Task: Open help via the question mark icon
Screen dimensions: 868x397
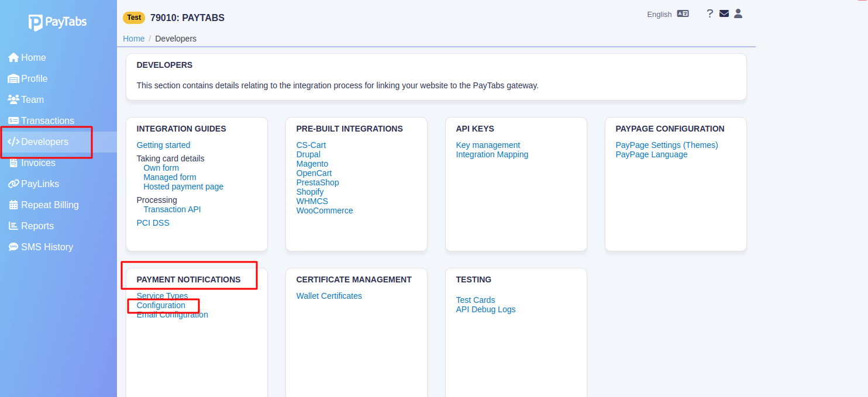Action: pyautogui.click(x=710, y=13)
